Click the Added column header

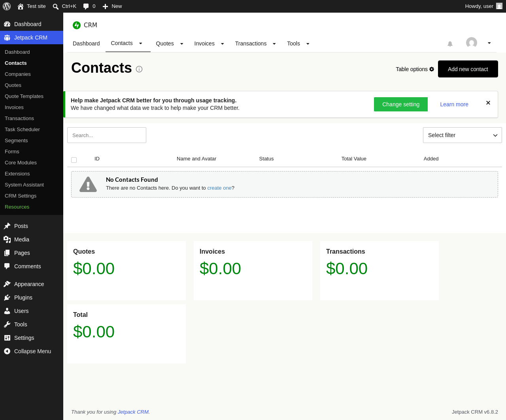click(x=431, y=159)
